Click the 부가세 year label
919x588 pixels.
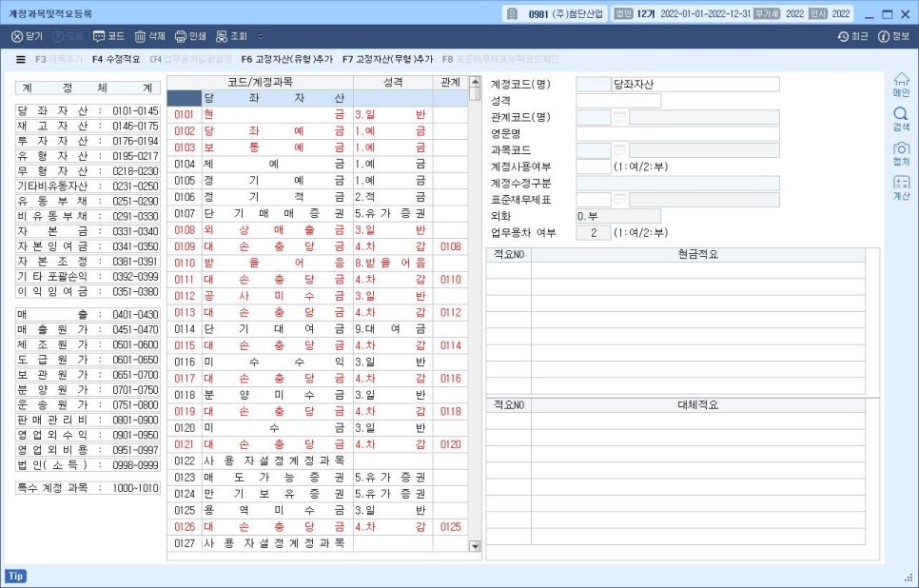(767, 14)
